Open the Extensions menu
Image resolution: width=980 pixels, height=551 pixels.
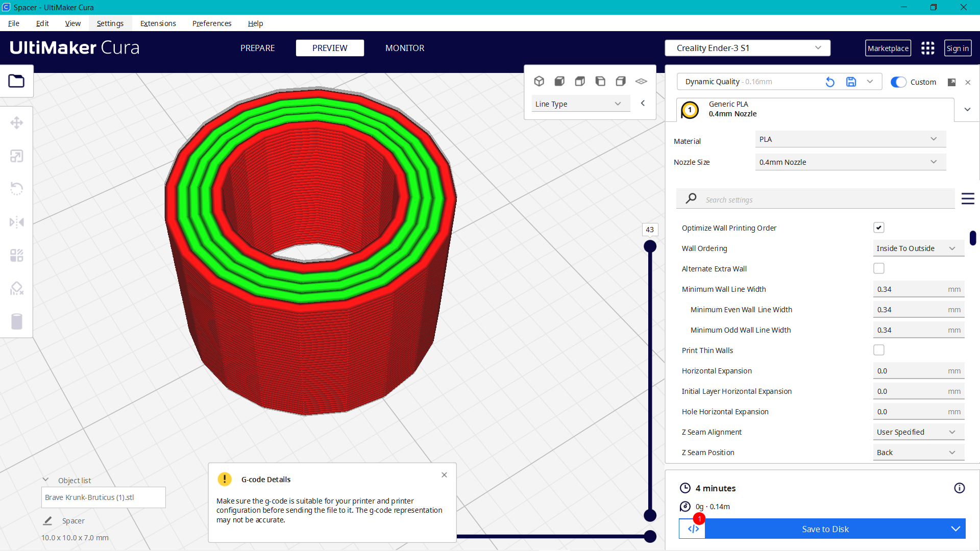[x=158, y=23]
